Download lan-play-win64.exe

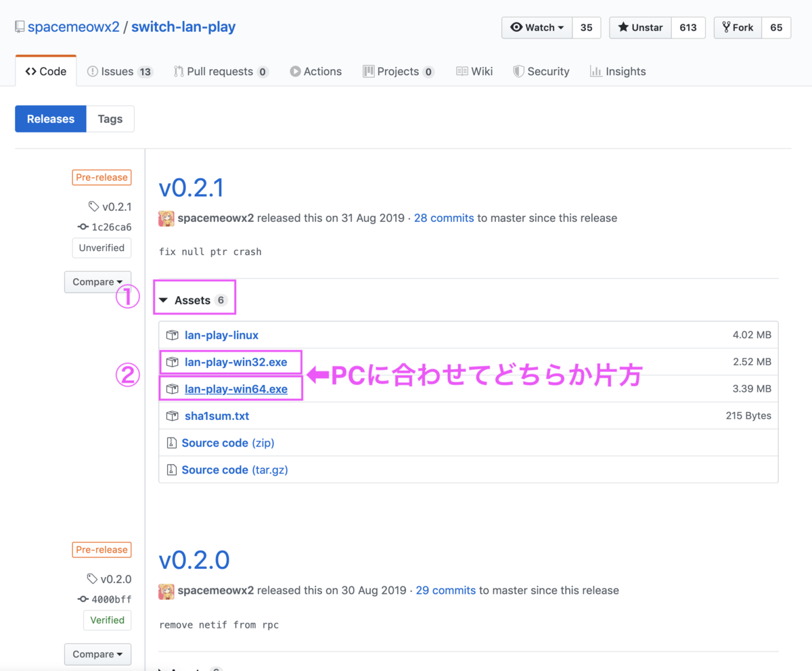coord(236,389)
